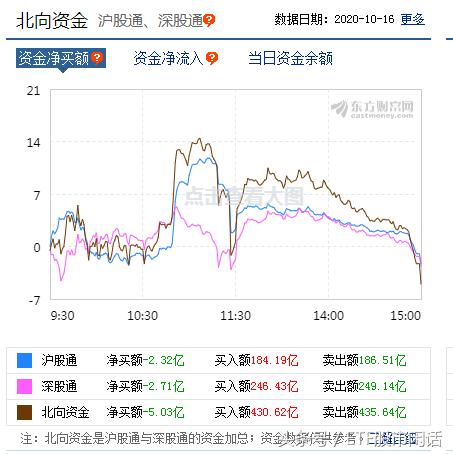
Task: Click the 沪股通、深股通 subtitle text
Action: pyautogui.click(x=150, y=21)
